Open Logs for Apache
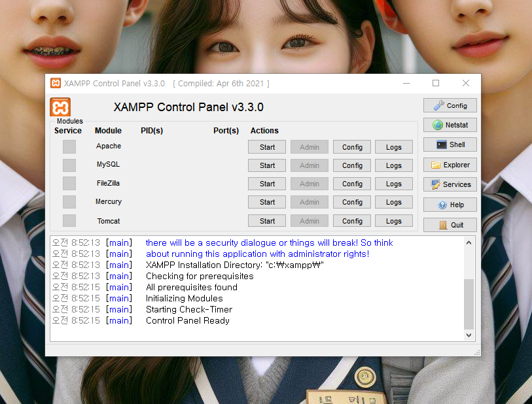Viewport: 532px width, 404px height. [393, 147]
